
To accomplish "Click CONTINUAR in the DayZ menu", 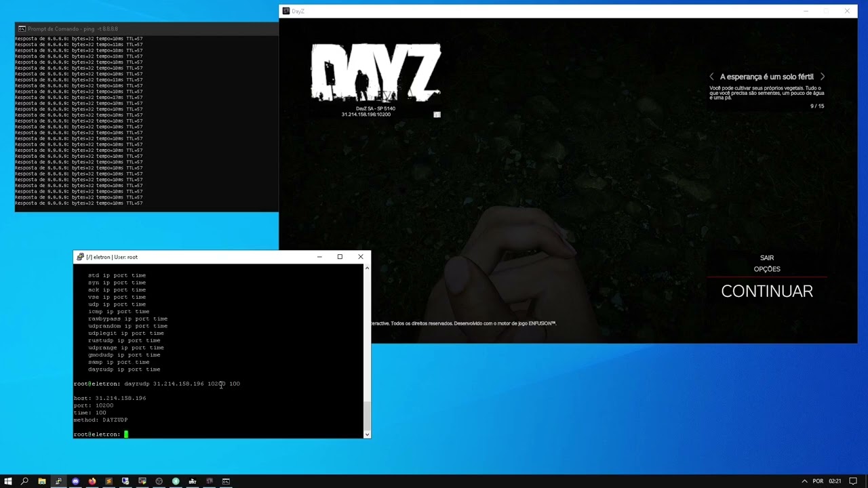I will [x=767, y=291].
